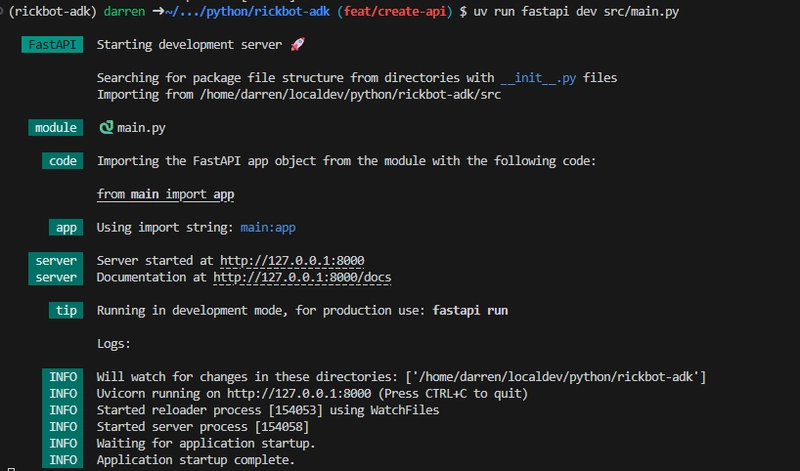
Task: Click the green FastAPI badge
Action: [54, 45]
